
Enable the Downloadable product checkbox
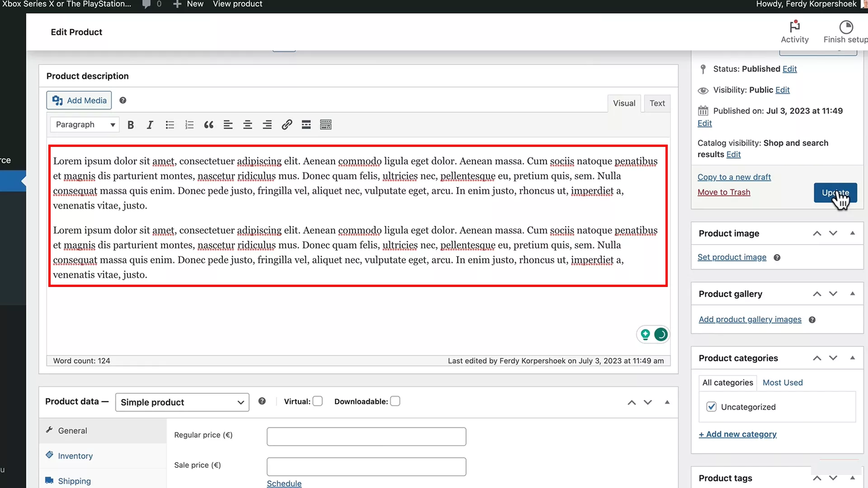[x=395, y=401]
